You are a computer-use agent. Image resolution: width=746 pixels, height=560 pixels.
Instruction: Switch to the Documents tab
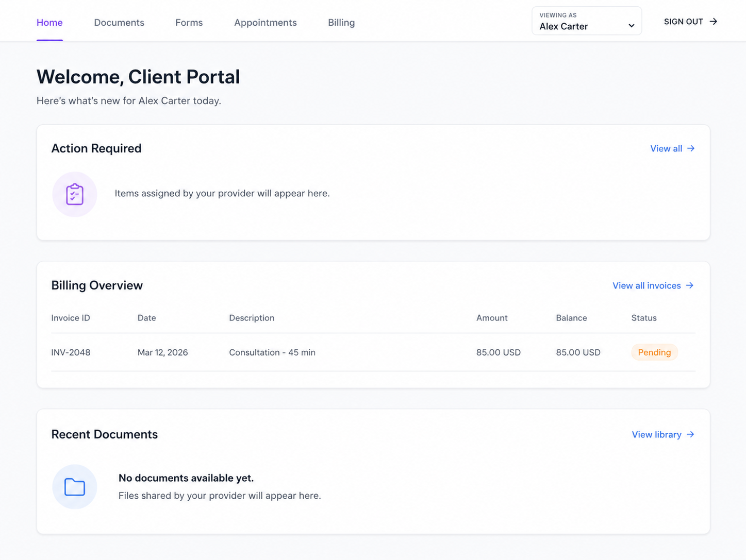point(119,23)
